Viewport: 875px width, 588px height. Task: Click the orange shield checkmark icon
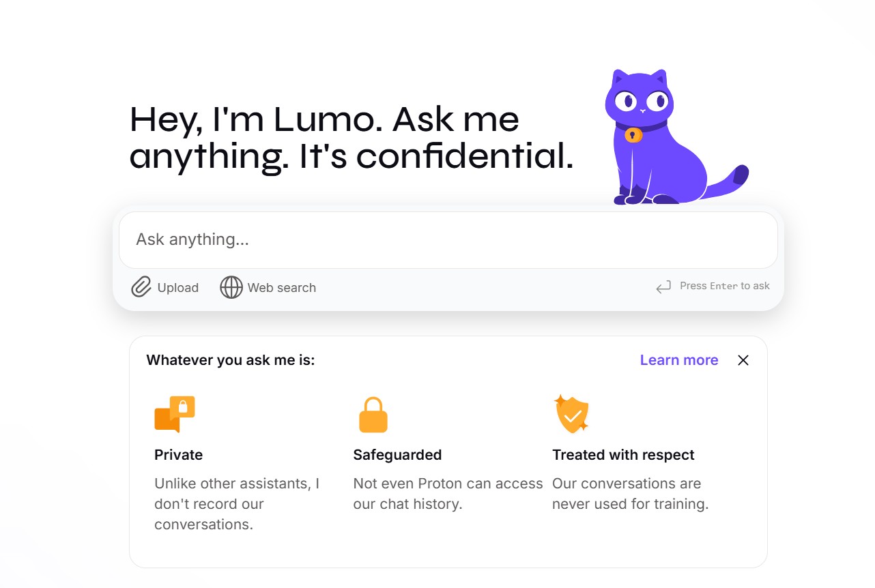click(x=572, y=414)
